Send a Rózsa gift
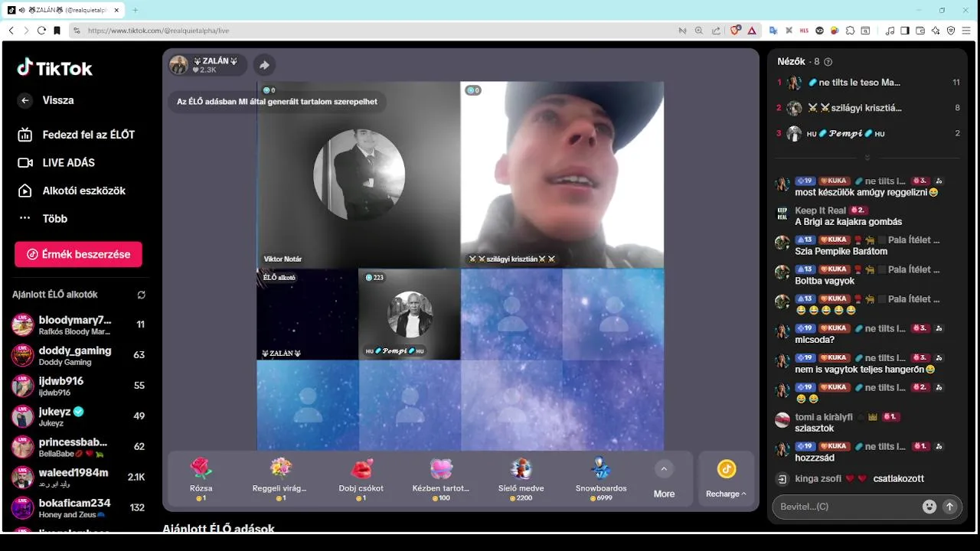 (201, 479)
